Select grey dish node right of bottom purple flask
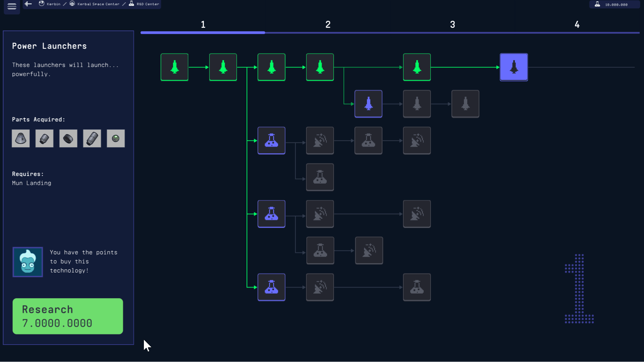This screenshot has width=644, height=362. [320, 287]
